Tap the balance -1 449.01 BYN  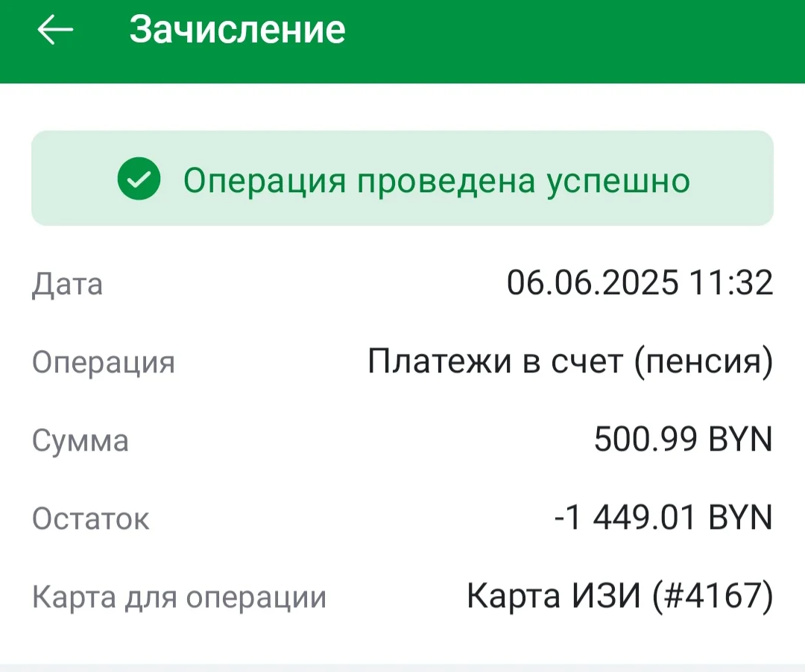click(664, 517)
